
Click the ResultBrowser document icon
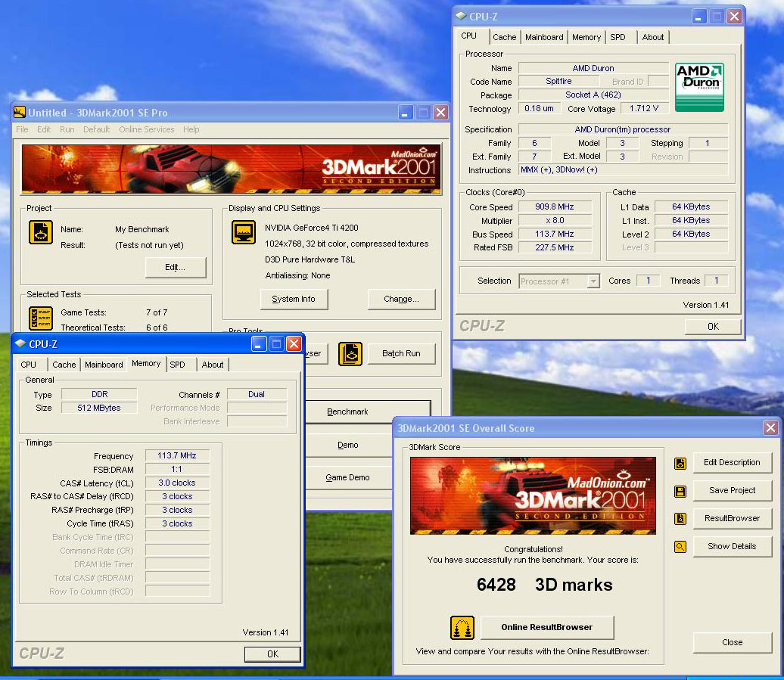click(680, 519)
